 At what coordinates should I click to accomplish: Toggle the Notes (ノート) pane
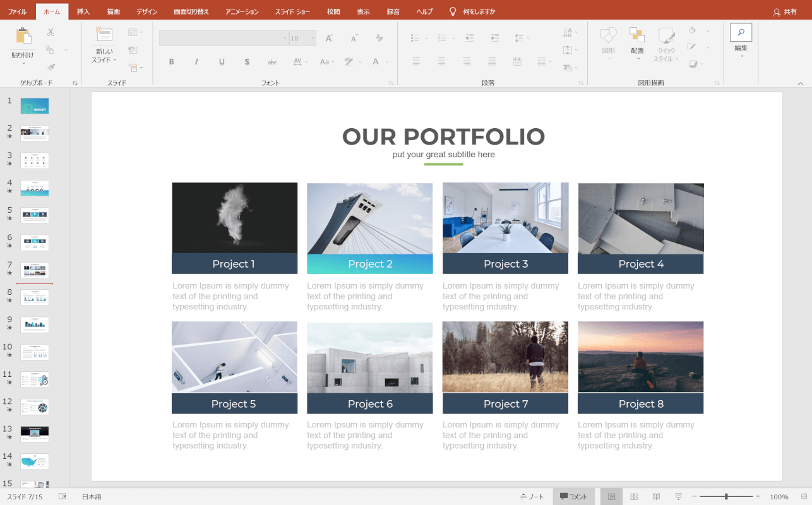tap(532, 497)
